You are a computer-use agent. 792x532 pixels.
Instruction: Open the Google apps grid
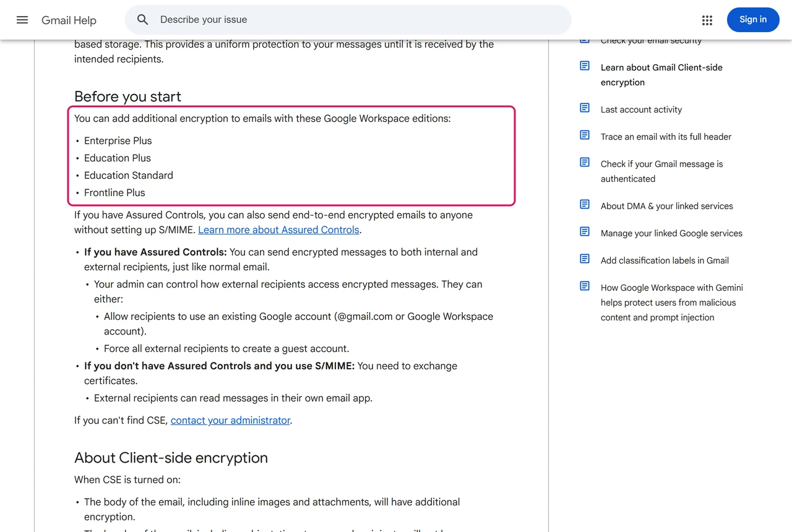tap(707, 20)
